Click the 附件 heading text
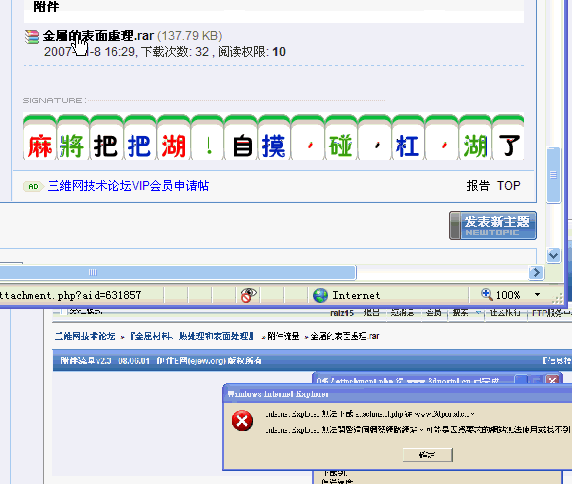The height and width of the screenshot is (484, 572). tap(46, 7)
